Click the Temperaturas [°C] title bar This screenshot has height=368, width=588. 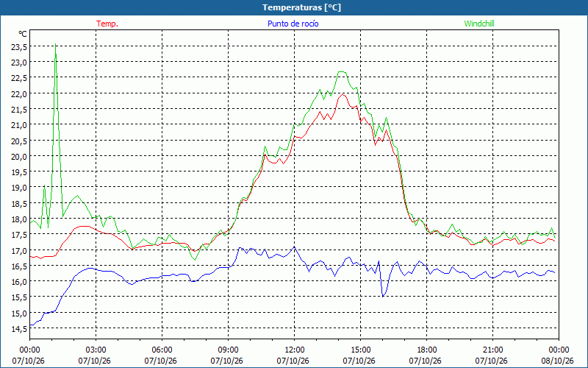[294, 7]
